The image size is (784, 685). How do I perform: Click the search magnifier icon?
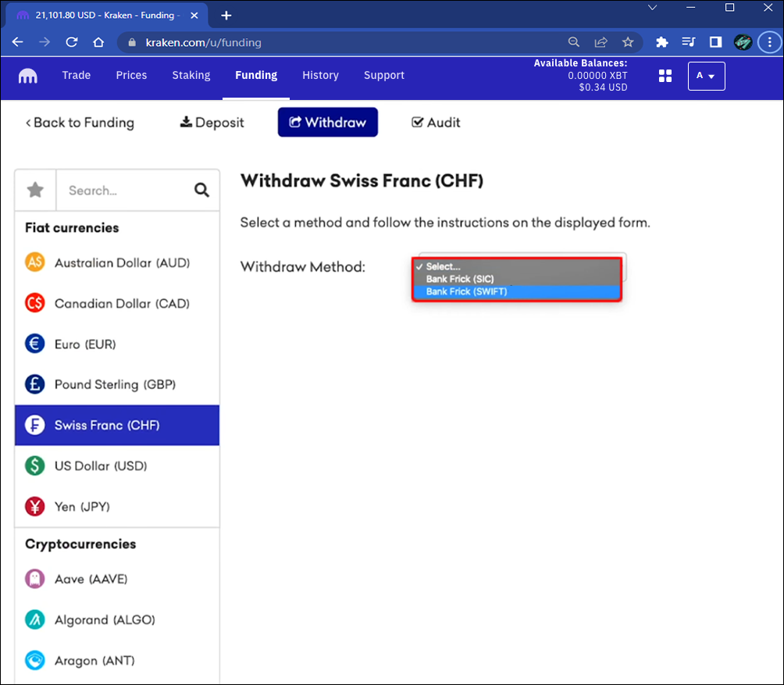coord(201,190)
